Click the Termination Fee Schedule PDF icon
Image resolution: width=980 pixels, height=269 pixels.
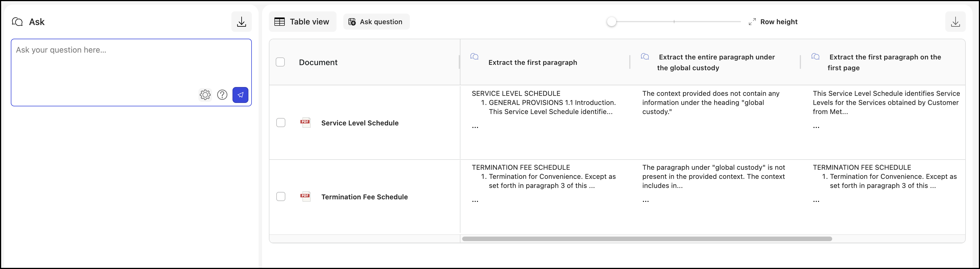[305, 196]
